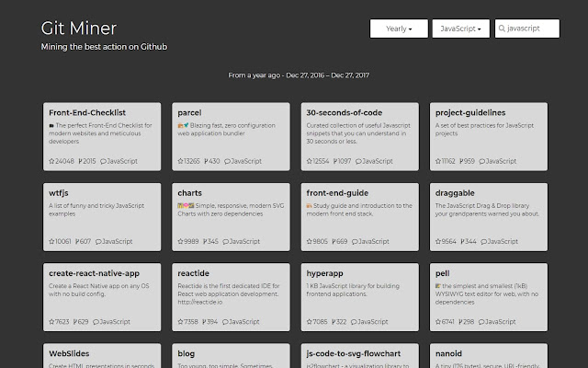This screenshot has width=588, height=368.
Task: Click fork icon beside 2015 on Front-End-Checklist
Action: tap(80, 161)
